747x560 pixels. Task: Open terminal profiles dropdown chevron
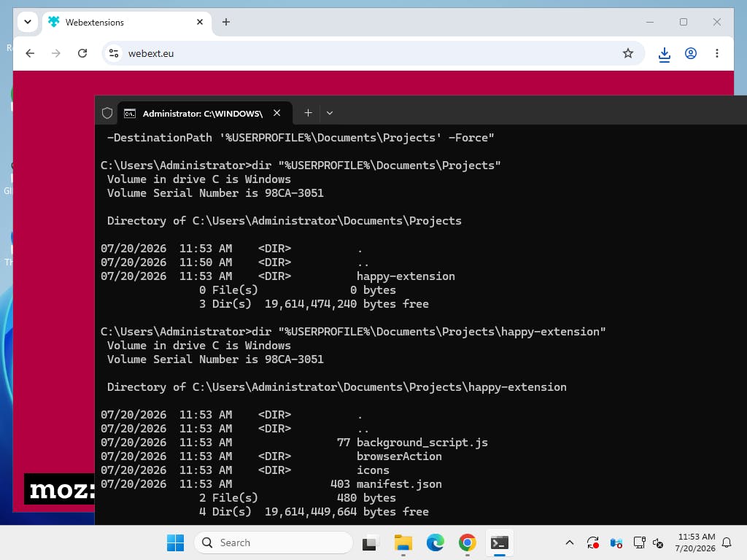330,113
